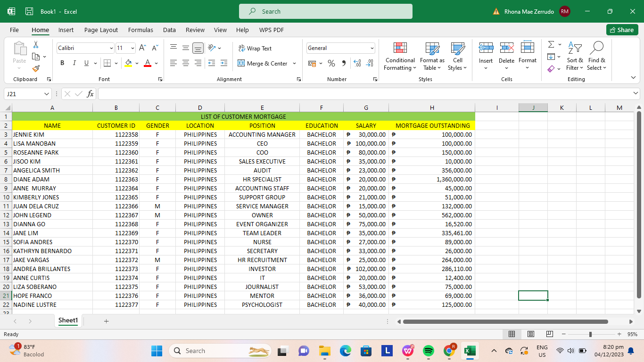Open Conditional Formatting dropdown

[400, 57]
